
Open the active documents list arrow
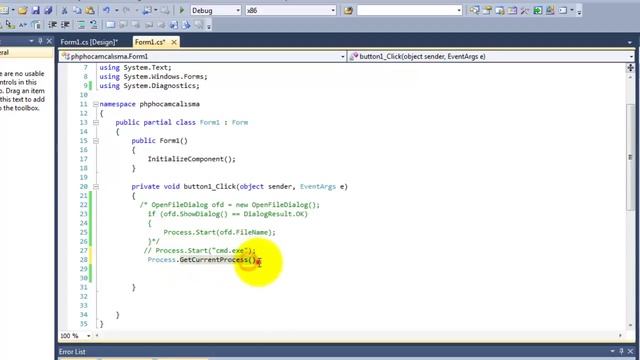click(630, 42)
